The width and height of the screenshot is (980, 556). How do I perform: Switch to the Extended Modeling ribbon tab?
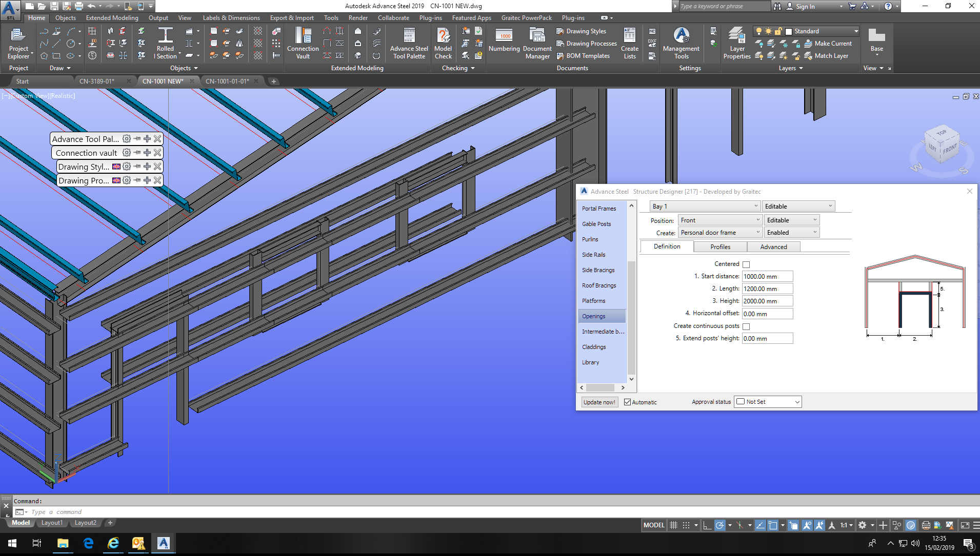click(111, 17)
